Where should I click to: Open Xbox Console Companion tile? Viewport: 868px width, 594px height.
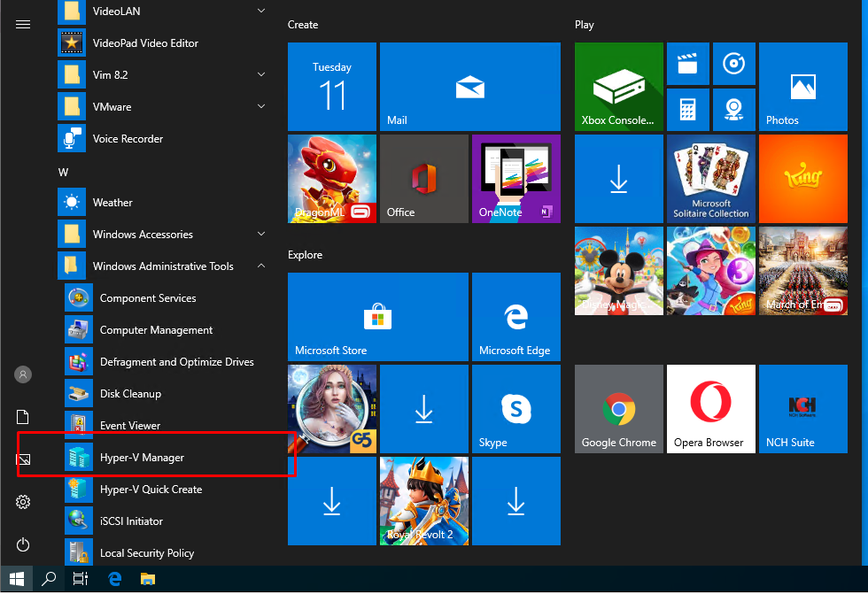point(619,87)
